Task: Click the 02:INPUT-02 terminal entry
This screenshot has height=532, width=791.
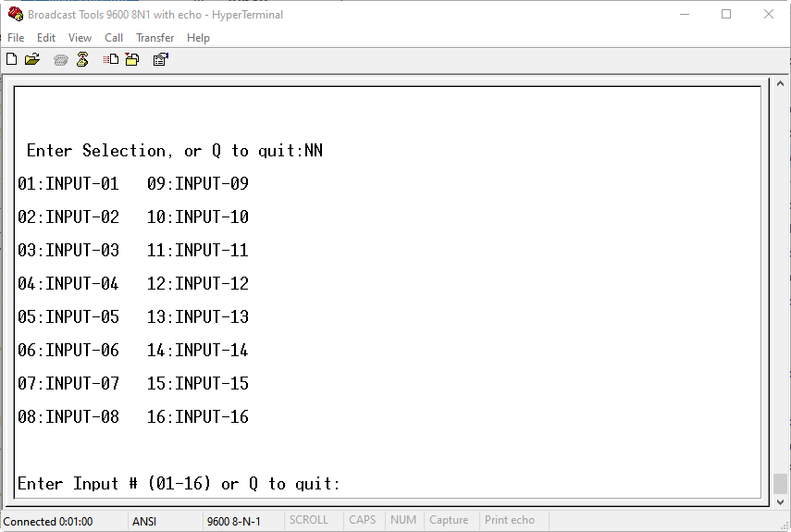Action: [68, 217]
